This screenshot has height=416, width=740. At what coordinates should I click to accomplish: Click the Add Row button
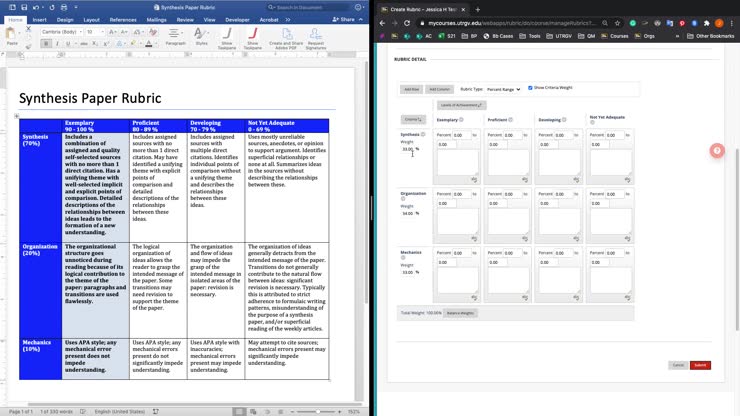pyautogui.click(x=411, y=89)
